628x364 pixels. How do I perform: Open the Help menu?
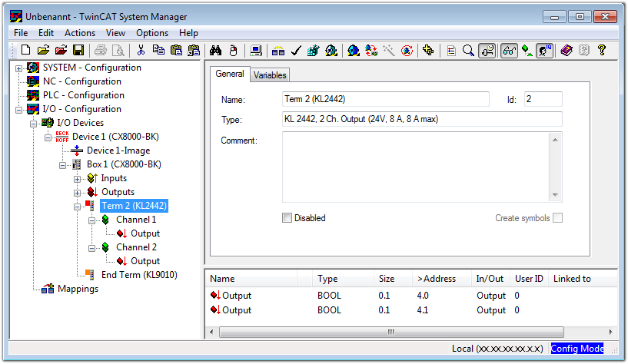(188, 33)
